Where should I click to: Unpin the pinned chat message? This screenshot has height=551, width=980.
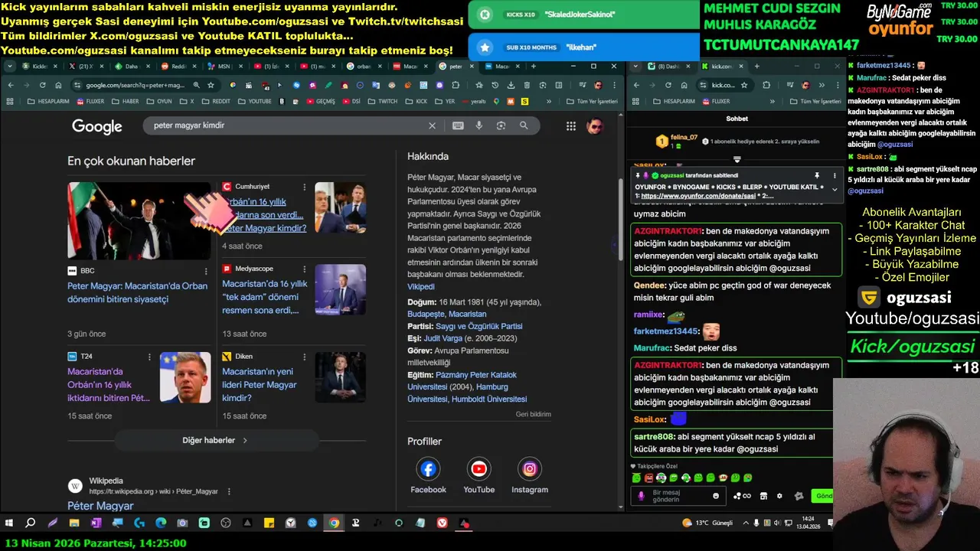[816, 175]
